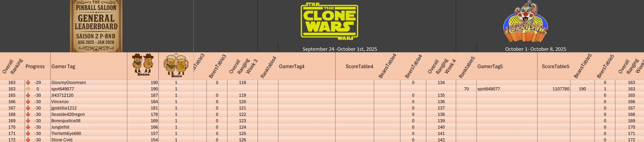Click the Star Wars Clone Wars logo
644x142 pixels.
(x=329, y=21)
